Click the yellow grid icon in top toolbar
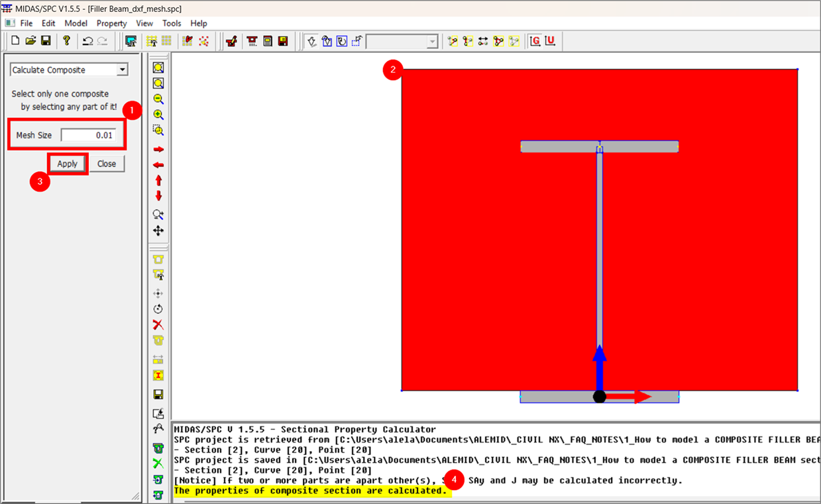 (152, 41)
